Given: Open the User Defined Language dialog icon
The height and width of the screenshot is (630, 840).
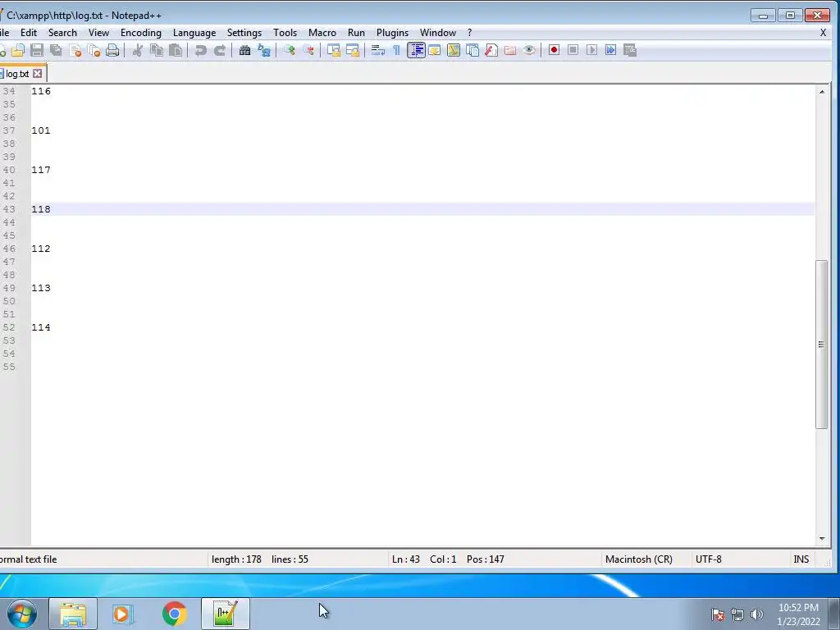Looking at the screenshot, I should 435,50.
